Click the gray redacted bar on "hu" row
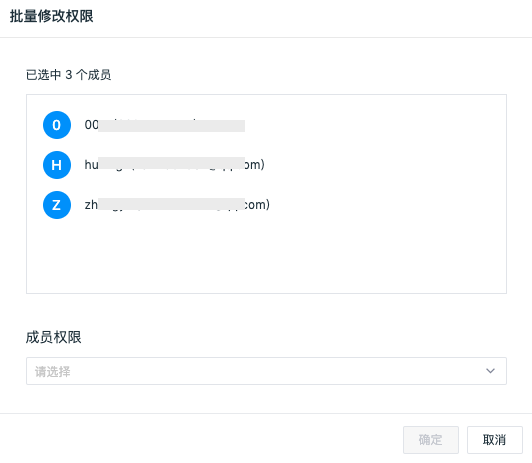 click(x=172, y=163)
